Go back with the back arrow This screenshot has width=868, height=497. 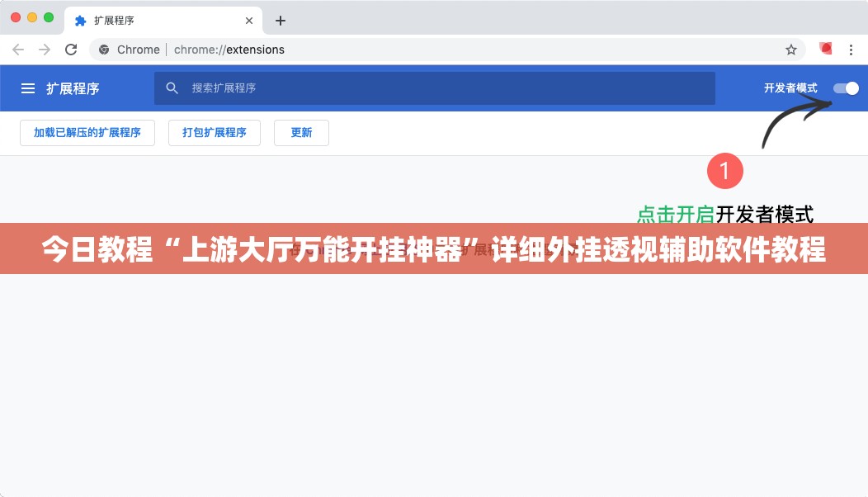point(18,50)
